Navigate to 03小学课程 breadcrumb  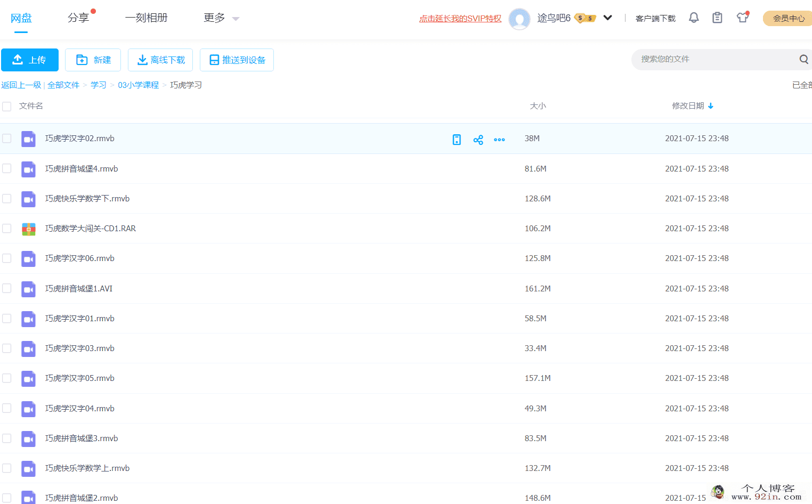pyautogui.click(x=139, y=85)
